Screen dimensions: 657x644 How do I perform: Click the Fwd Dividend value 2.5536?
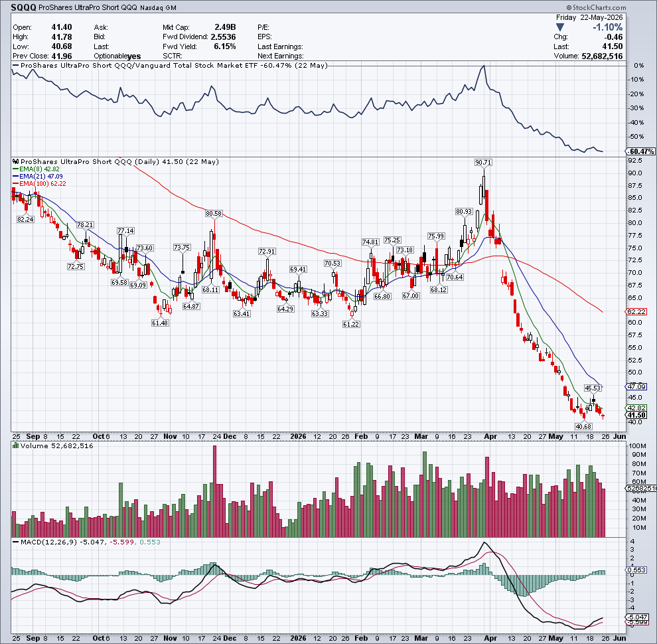coord(223,37)
